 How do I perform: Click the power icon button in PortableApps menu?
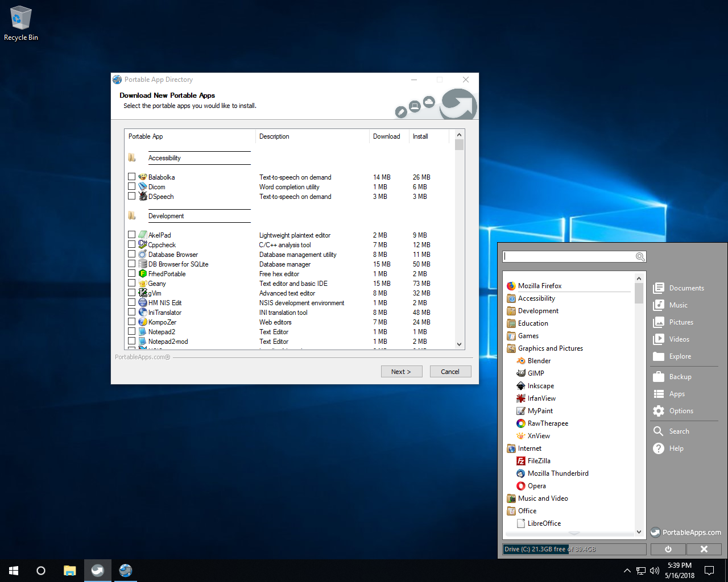[668, 549]
